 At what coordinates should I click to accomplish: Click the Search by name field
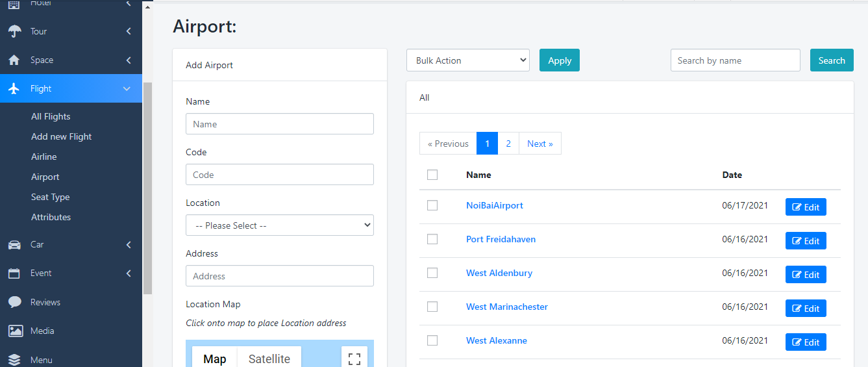pos(735,60)
